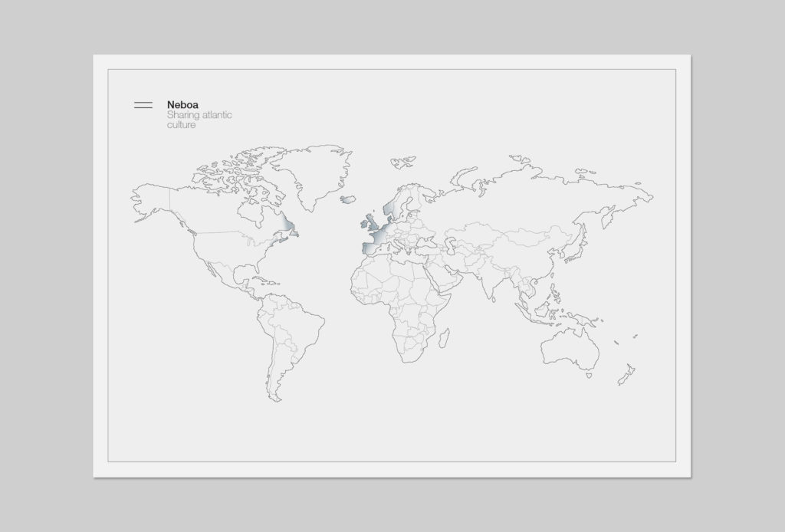The image size is (785, 532).
Task: Select the Japan islands
Action: pyautogui.click(x=580, y=250)
